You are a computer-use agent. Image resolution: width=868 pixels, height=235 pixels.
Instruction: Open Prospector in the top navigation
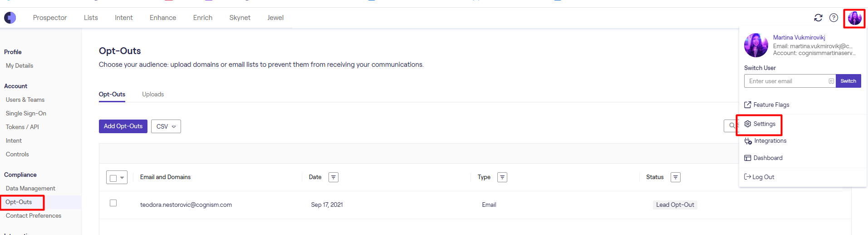(x=50, y=18)
